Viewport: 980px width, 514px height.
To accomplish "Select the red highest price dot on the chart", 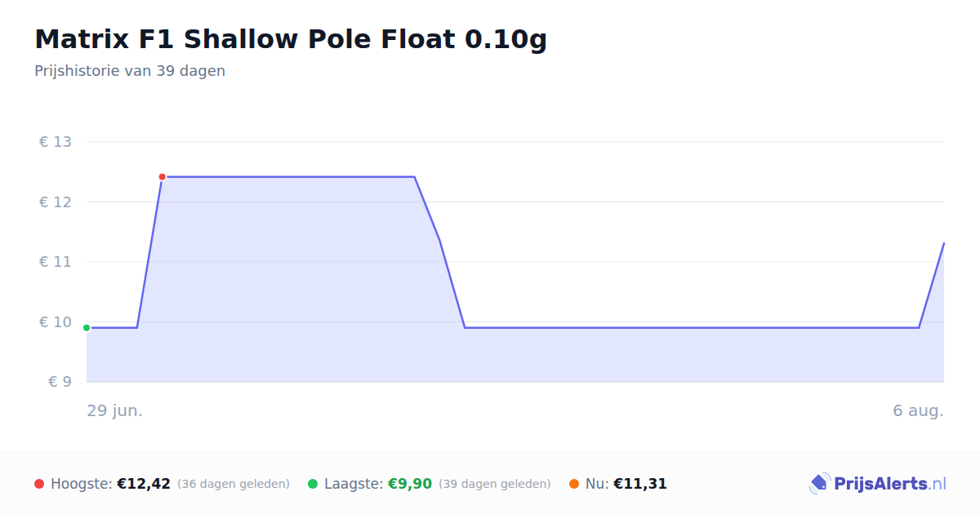I will pos(162,177).
